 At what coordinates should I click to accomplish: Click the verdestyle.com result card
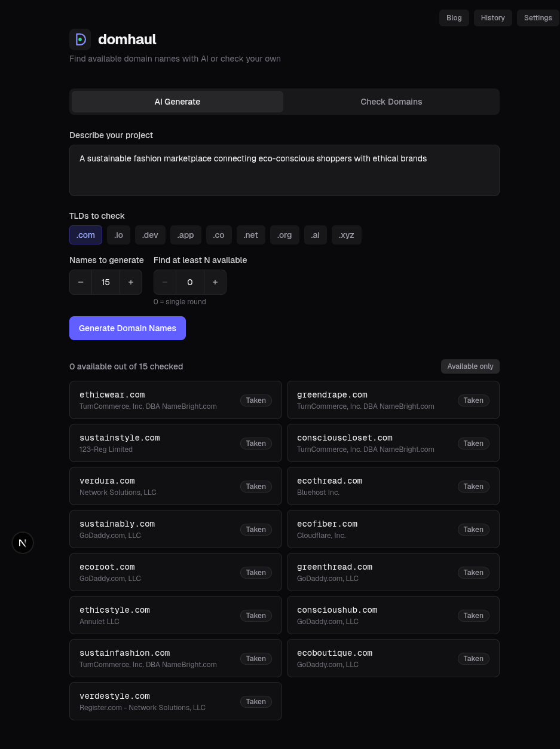[x=175, y=701]
